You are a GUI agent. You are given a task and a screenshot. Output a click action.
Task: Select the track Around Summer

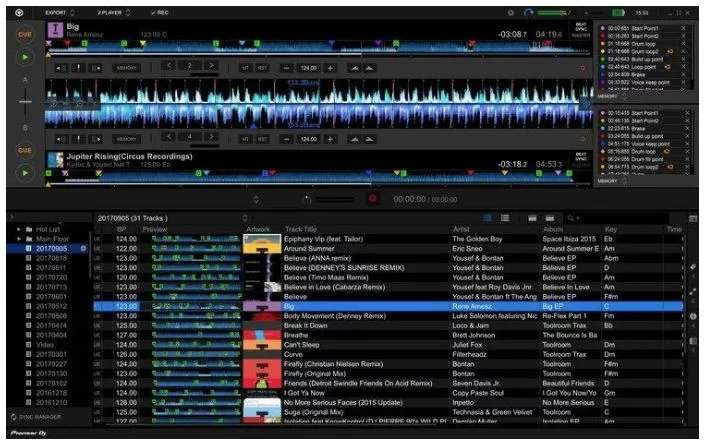point(309,249)
